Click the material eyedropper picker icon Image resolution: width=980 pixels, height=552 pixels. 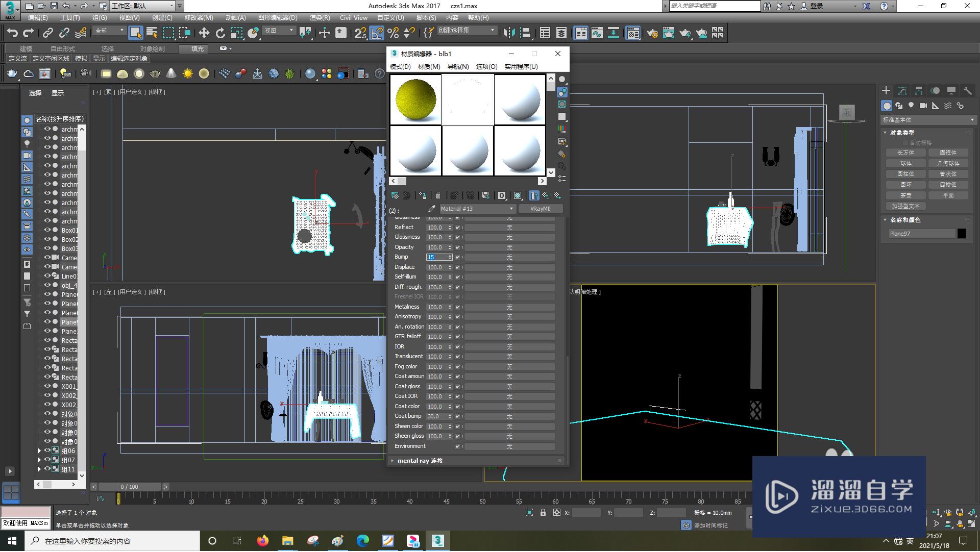[x=432, y=209]
